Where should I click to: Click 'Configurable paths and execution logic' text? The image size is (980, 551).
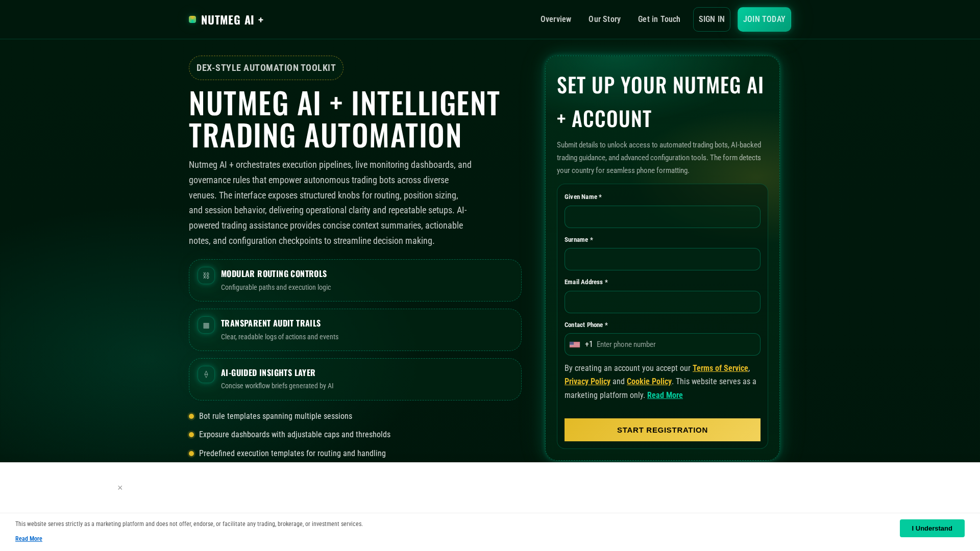click(276, 288)
